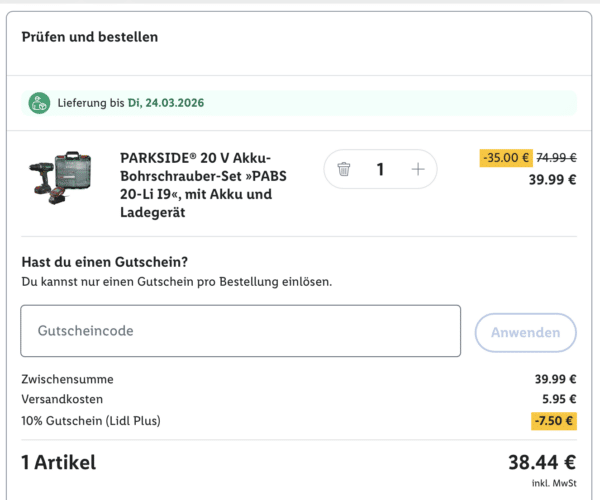Open the PARKSIDE drill set product thumbnail
Viewport: 600px width, 500px height.
[x=60, y=178]
